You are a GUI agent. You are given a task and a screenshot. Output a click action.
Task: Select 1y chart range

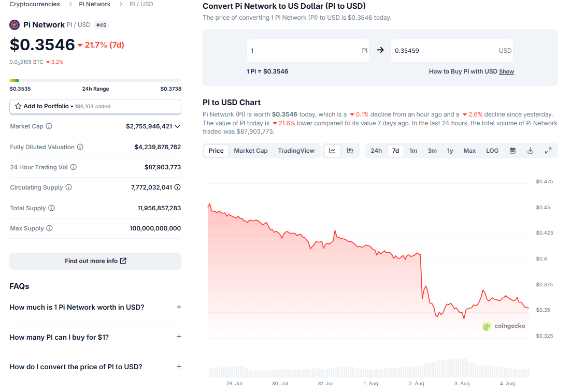[x=450, y=151]
